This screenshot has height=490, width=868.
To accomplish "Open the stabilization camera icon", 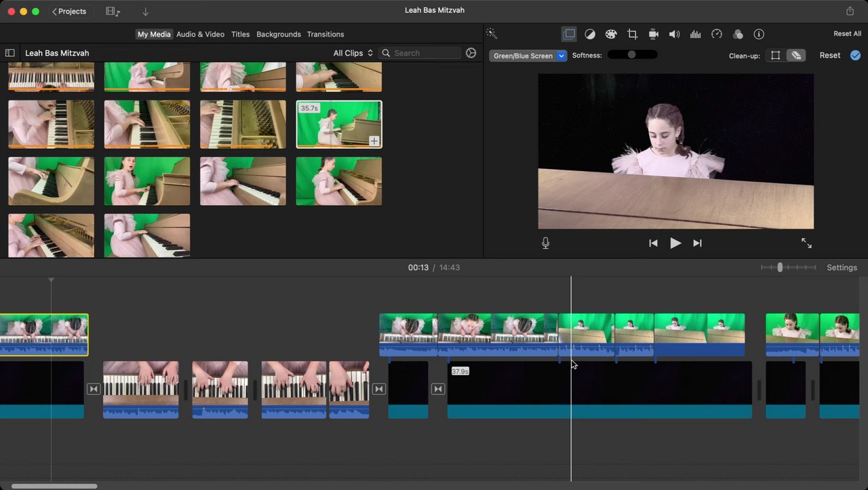I will point(654,34).
